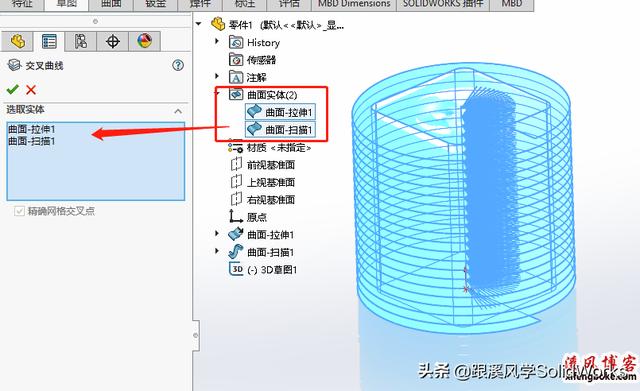Open the MBD Dimensions tab
Screen dimensions: 640x391
[x=354, y=4]
